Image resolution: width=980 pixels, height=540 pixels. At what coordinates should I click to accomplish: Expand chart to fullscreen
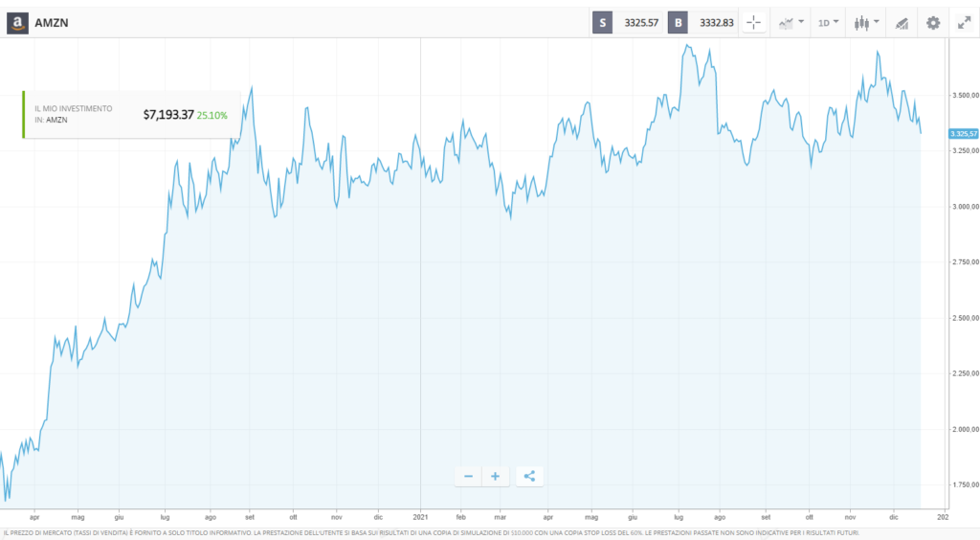pyautogui.click(x=965, y=23)
